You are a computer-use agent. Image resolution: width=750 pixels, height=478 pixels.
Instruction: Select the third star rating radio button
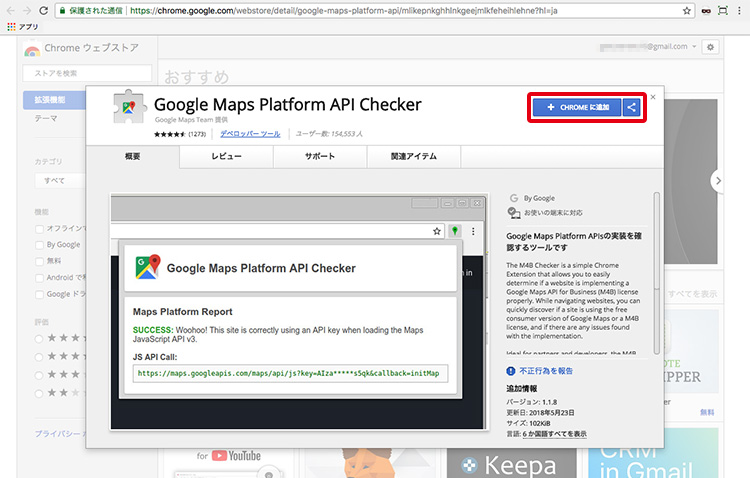coord(39,375)
